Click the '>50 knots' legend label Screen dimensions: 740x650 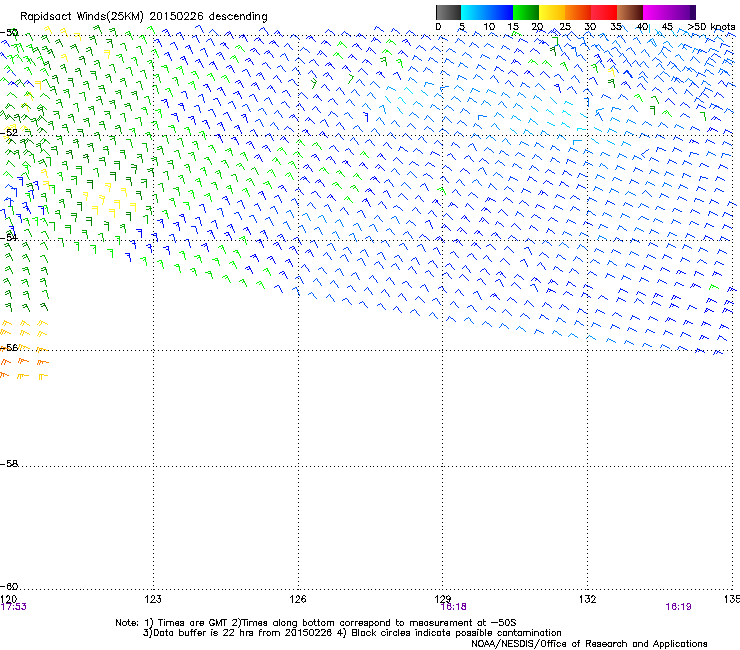711,27
